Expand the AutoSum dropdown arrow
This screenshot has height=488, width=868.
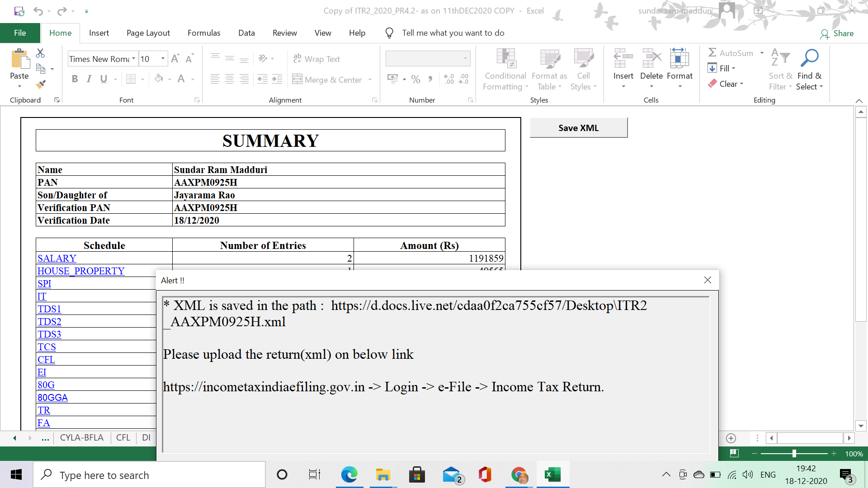click(x=762, y=53)
